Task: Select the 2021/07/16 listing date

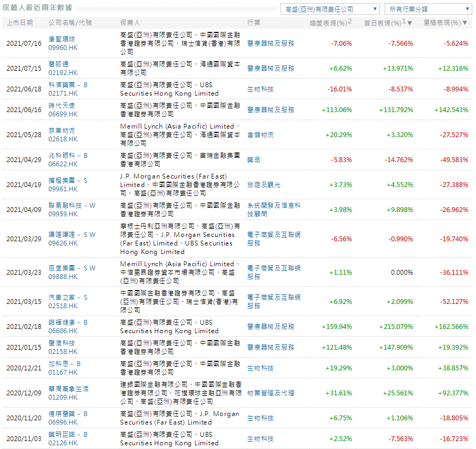Action: coord(24,44)
